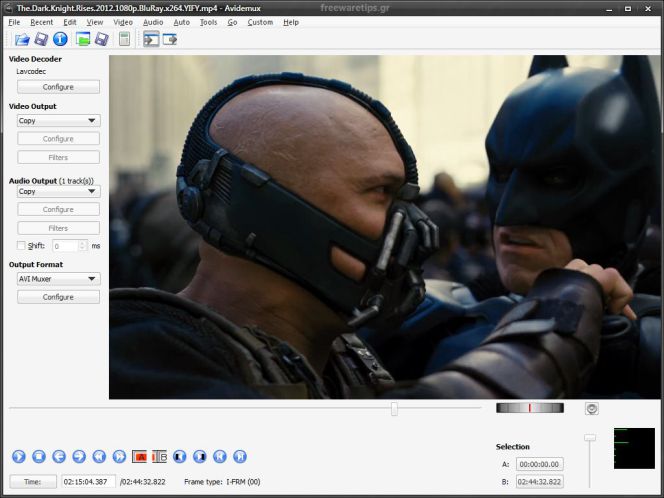
Task: Click the Time button
Action: pos(33,482)
